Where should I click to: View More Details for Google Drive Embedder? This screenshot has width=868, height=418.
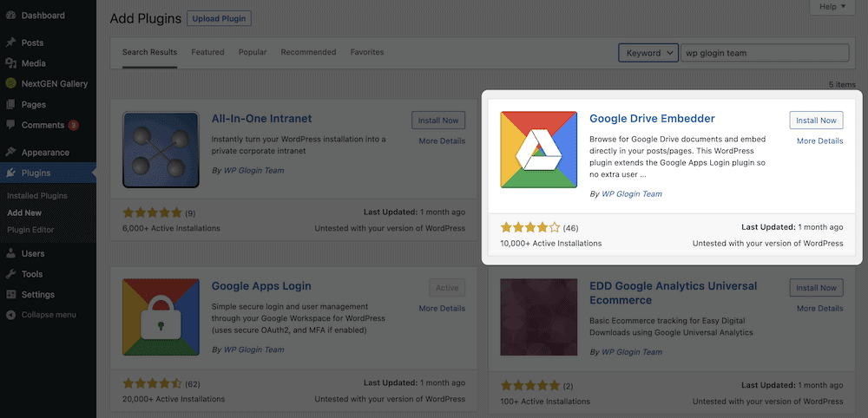(820, 141)
